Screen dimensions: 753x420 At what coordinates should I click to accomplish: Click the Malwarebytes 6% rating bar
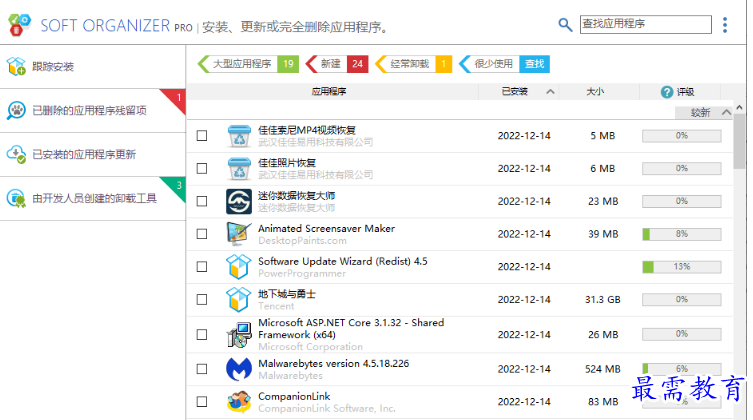pos(682,369)
